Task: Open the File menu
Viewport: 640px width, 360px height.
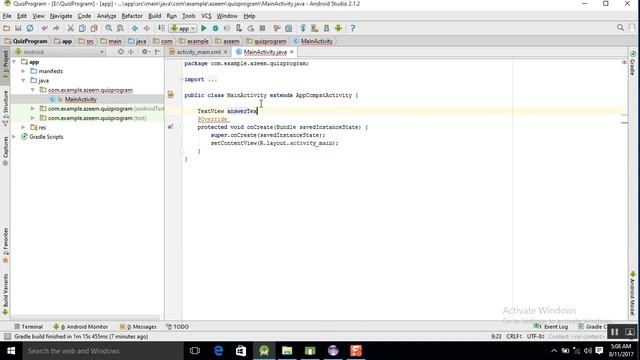Action: (7, 16)
